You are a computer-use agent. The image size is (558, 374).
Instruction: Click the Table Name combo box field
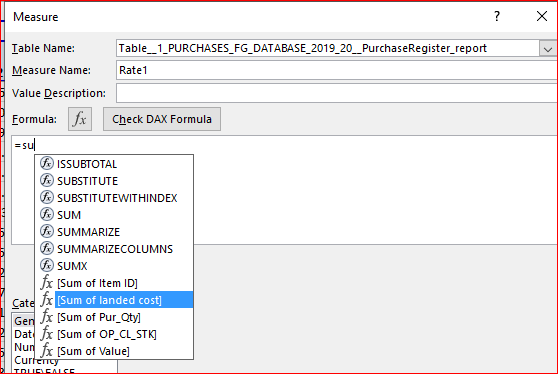click(x=328, y=48)
